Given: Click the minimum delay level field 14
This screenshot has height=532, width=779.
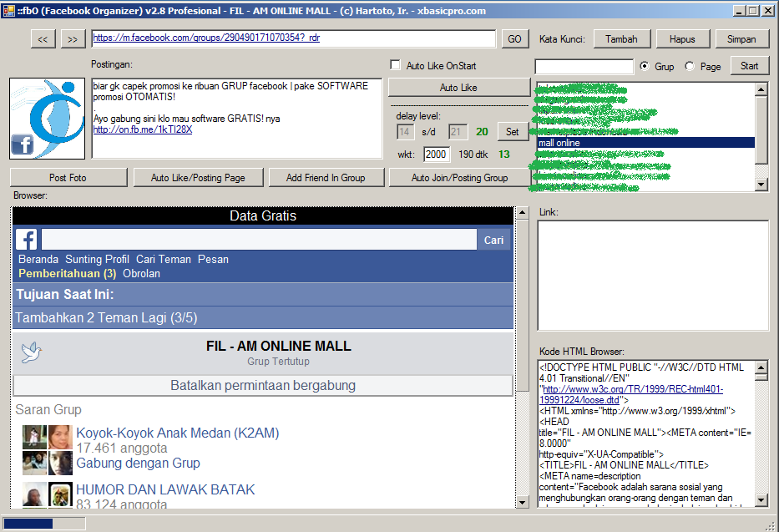Looking at the screenshot, I should pyautogui.click(x=406, y=132).
